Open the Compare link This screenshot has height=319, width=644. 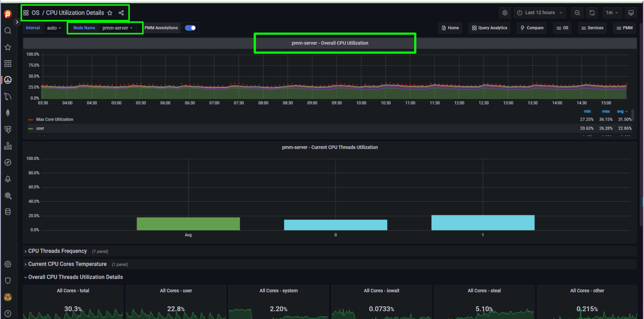point(532,28)
